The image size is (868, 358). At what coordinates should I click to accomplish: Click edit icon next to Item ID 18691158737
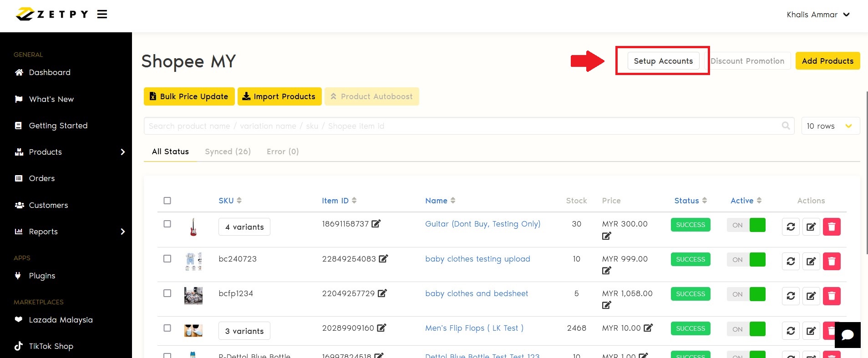[x=376, y=223]
